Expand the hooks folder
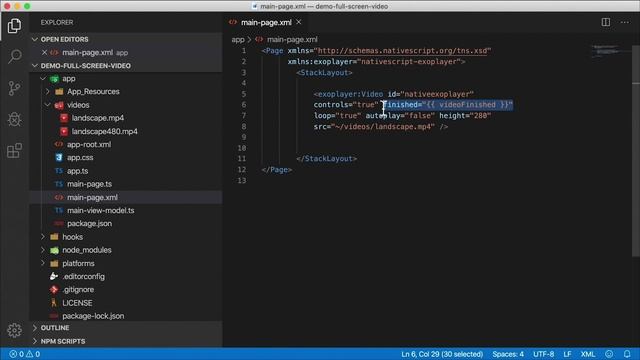The image size is (640, 360). 43,237
